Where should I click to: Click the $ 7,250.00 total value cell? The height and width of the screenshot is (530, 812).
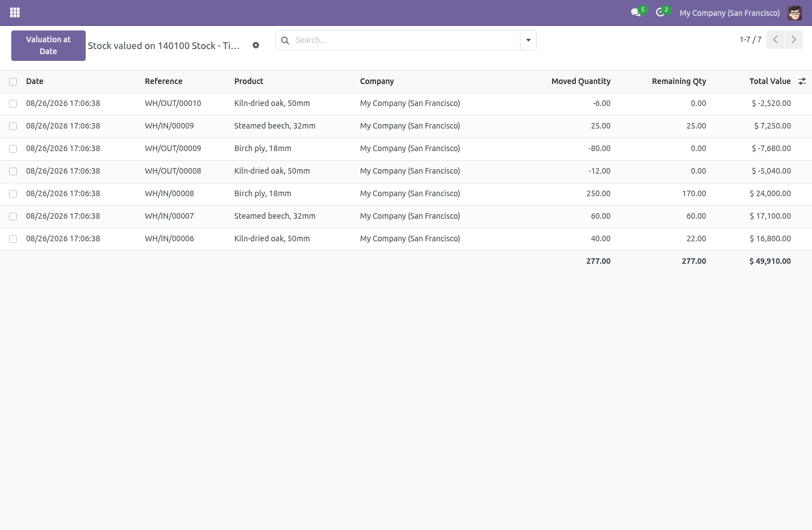pos(773,126)
